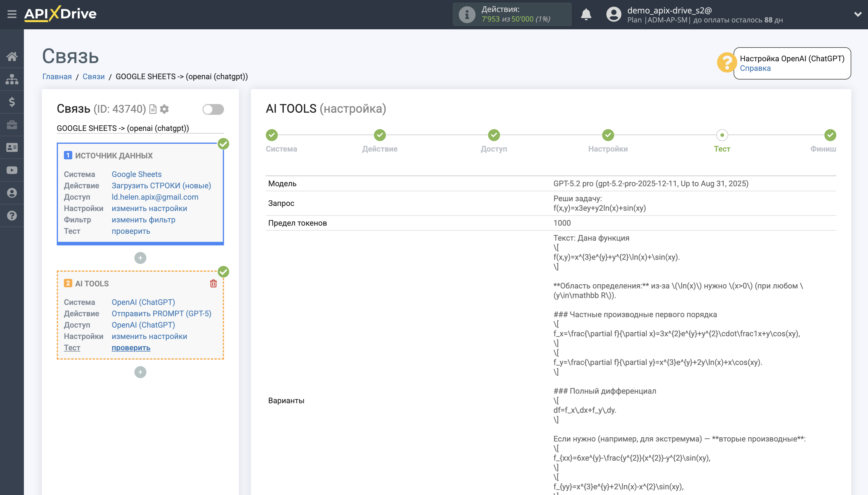Enable the connection toggle switch
Image resolution: width=868 pixels, height=495 pixels.
click(213, 109)
